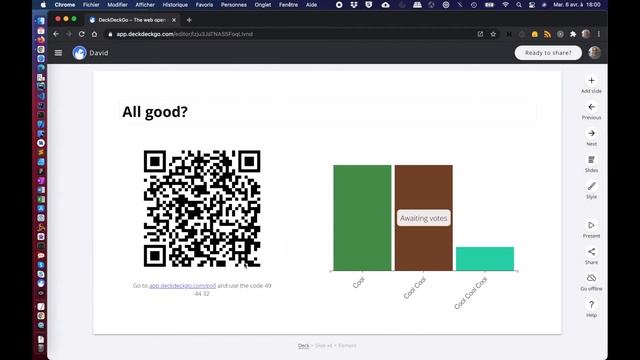Click the Add slide plus icon
Image resolution: width=640 pixels, height=360 pixels.
tap(591, 81)
